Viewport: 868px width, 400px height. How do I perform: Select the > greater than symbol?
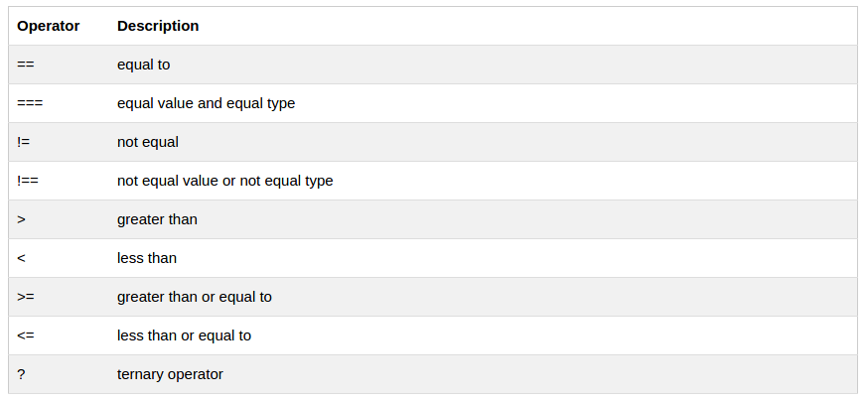click(22, 219)
